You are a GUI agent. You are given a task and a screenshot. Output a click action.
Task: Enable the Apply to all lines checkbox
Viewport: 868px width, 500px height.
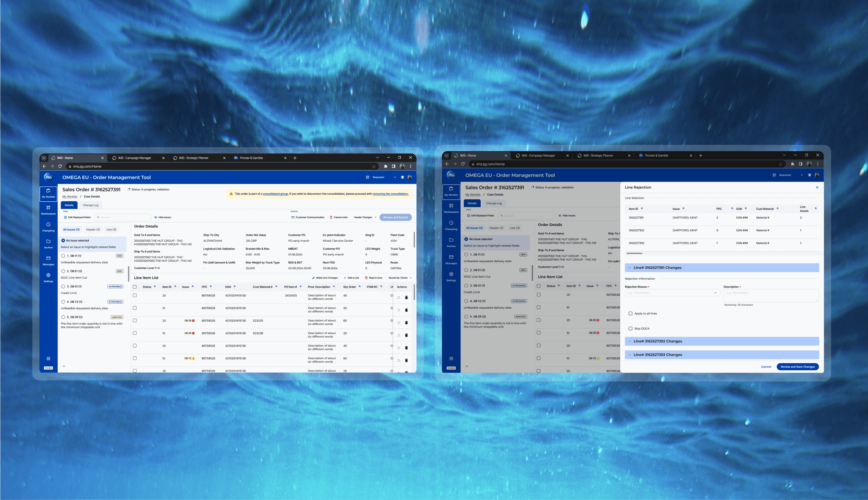tap(630, 314)
